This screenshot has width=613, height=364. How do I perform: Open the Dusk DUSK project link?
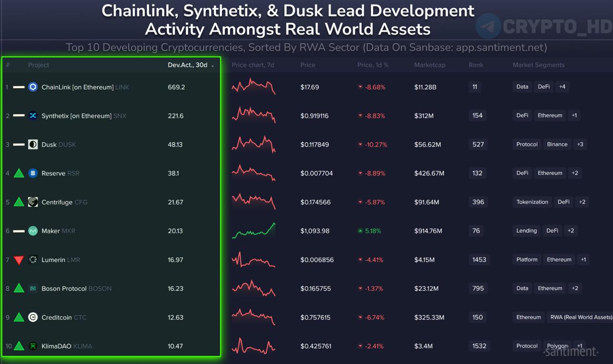point(58,145)
